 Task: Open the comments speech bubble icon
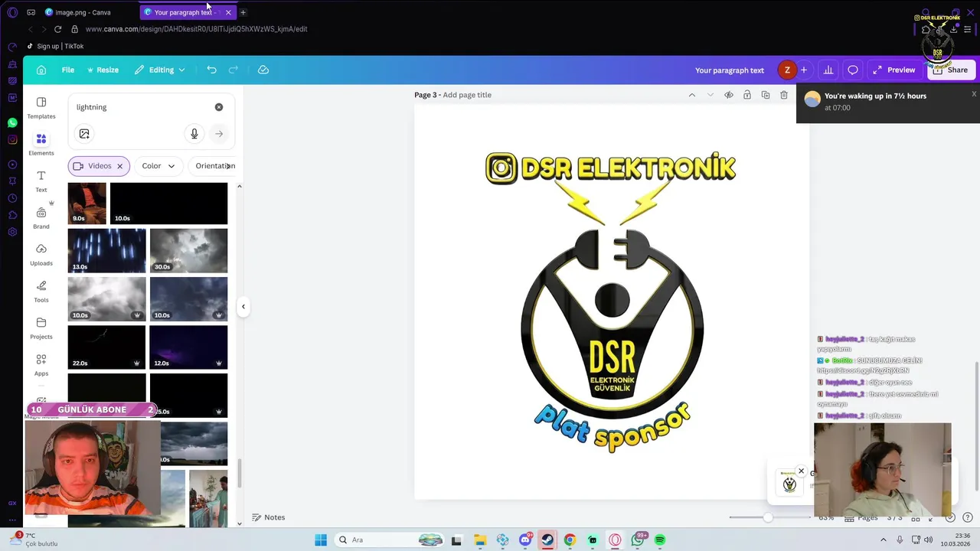coord(853,70)
